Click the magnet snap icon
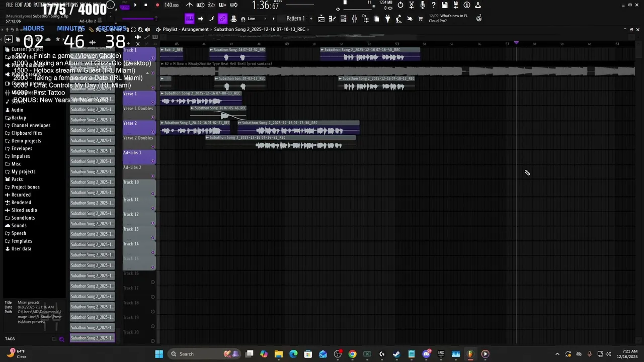644x362 pixels. (x=243, y=19)
